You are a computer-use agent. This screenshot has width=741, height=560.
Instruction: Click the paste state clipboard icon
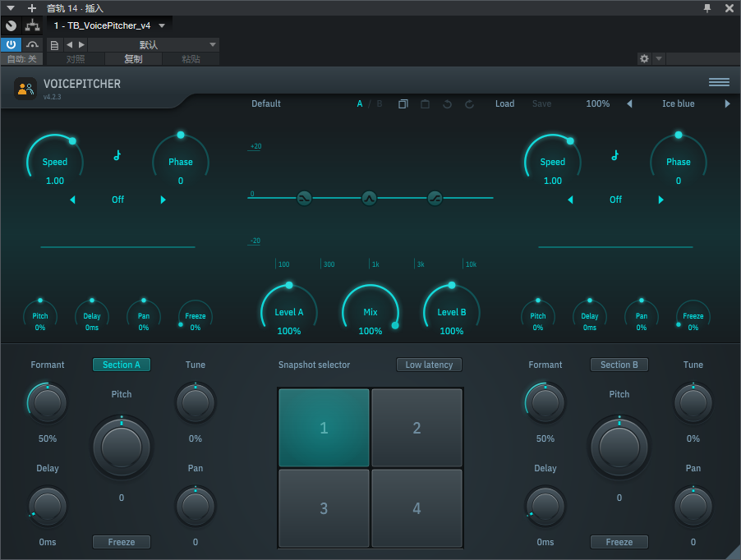[425, 104]
